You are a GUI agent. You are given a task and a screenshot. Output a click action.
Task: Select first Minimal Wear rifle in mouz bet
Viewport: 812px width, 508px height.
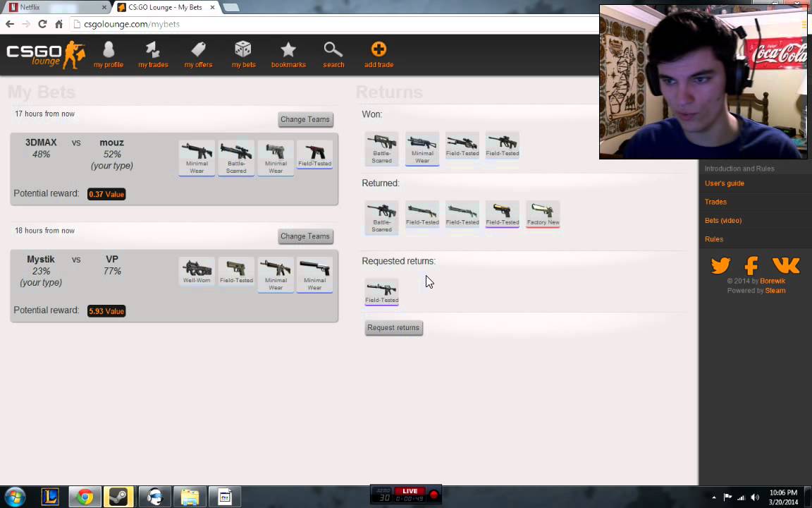[x=197, y=158]
